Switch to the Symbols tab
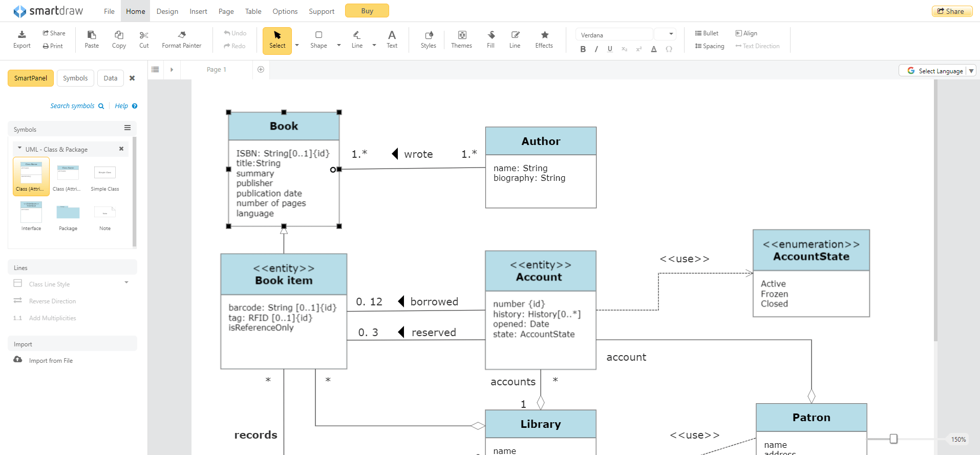 pyautogui.click(x=75, y=78)
